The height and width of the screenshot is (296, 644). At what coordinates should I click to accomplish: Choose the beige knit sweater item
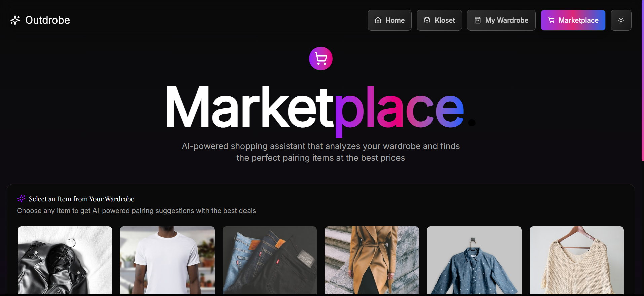click(577, 260)
